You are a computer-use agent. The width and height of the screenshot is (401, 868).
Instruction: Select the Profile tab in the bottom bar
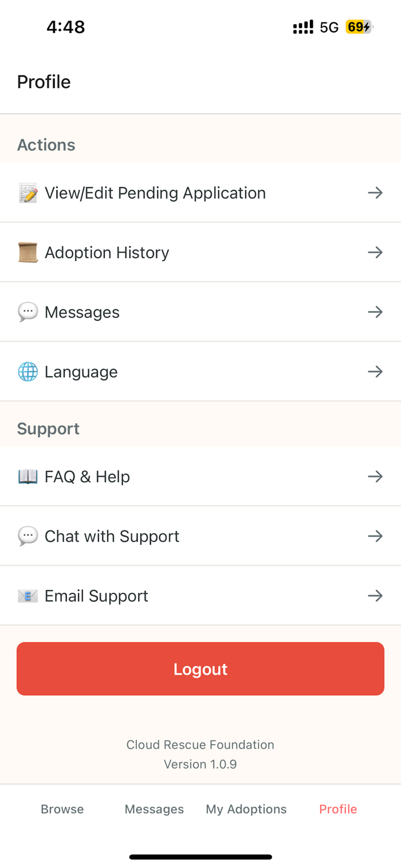tap(338, 809)
